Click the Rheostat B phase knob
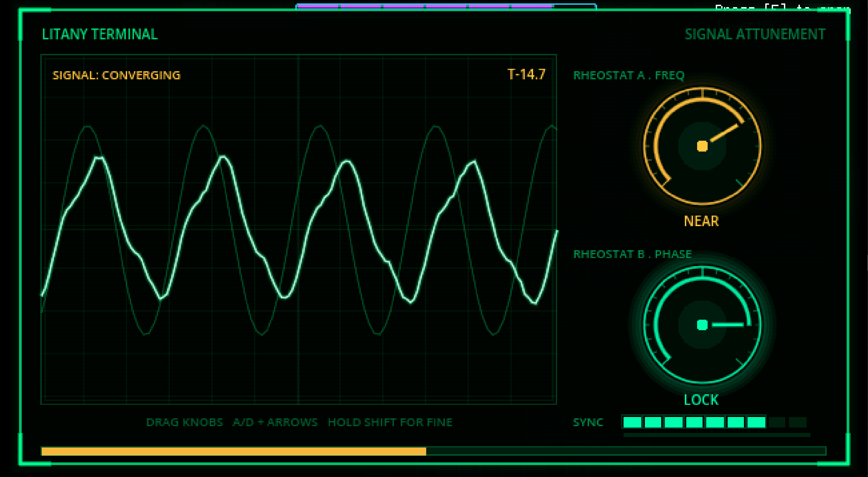The image size is (868, 477). click(702, 325)
